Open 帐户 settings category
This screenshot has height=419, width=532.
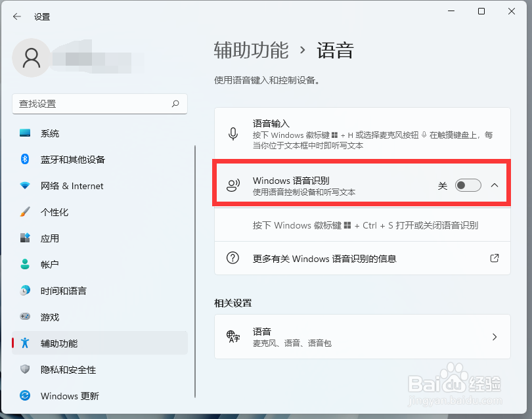(100, 264)
